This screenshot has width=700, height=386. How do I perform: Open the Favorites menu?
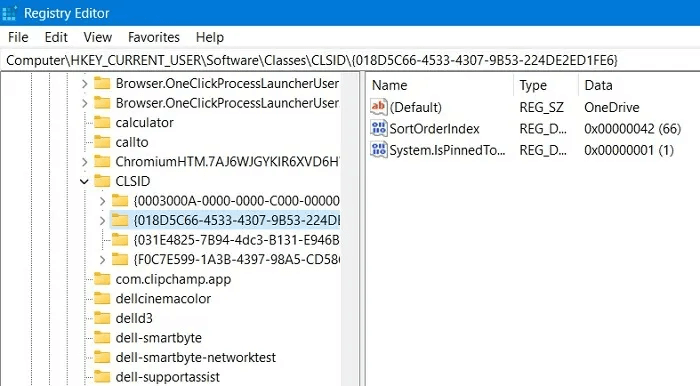point(154,37)
